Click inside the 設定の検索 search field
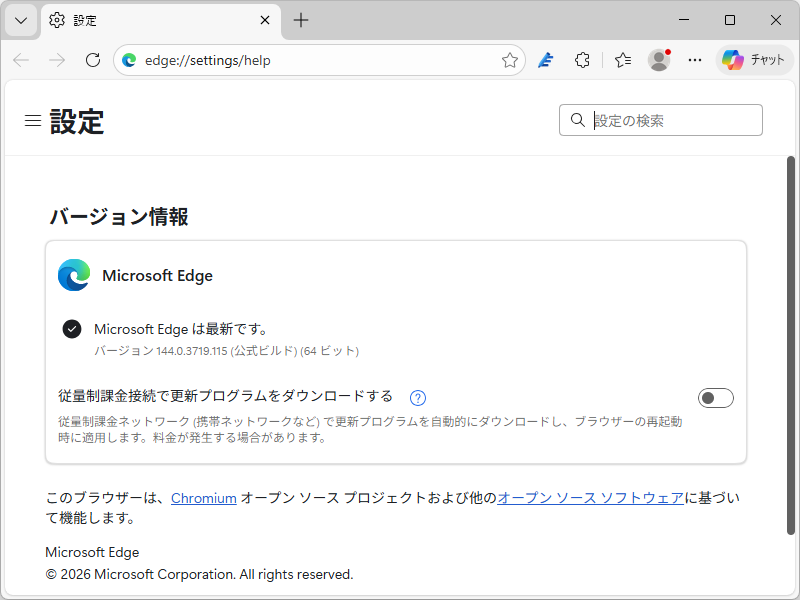This screenshot has width=800, height=600. pos(660,119)
